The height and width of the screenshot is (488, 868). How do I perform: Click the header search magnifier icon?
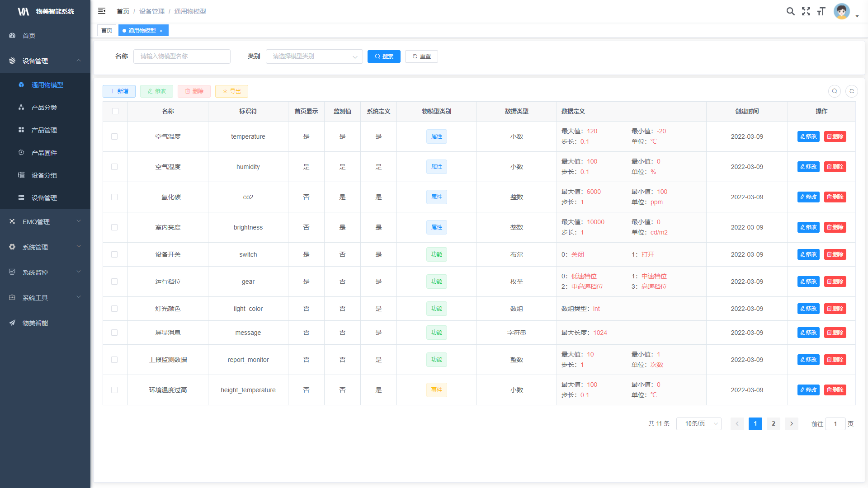[x=790, y=11]
